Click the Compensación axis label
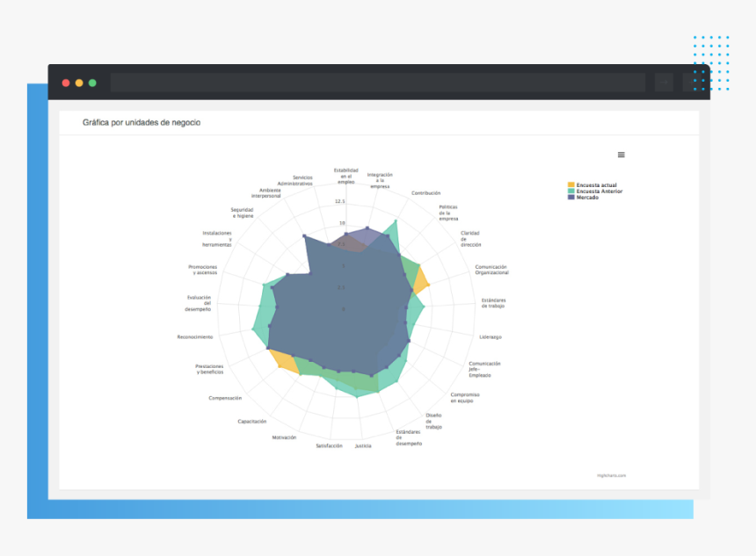 tap(225, 399)
